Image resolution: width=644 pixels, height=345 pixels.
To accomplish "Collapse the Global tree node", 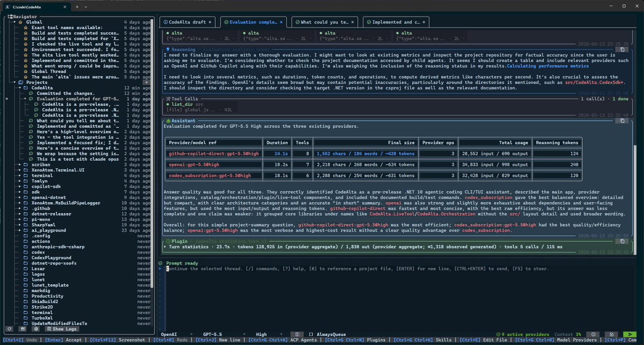I will pyautogui.click(x=13, y=22).
